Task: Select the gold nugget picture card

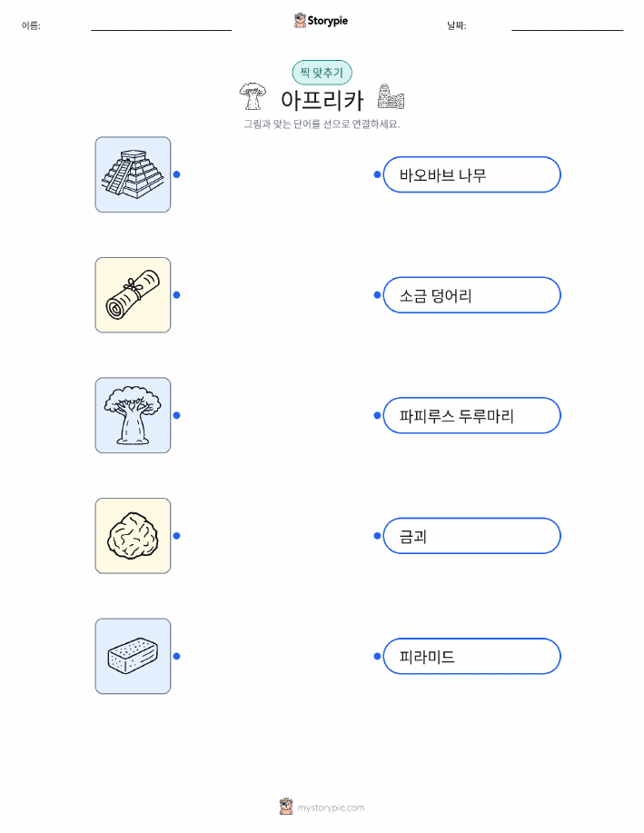Action: (133, 536)
